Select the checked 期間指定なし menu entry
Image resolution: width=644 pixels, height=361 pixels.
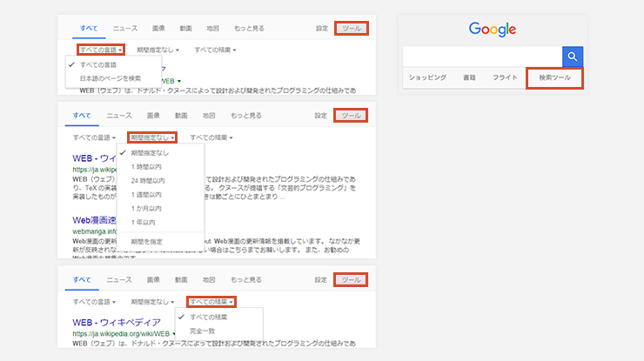tap(150, 153)
